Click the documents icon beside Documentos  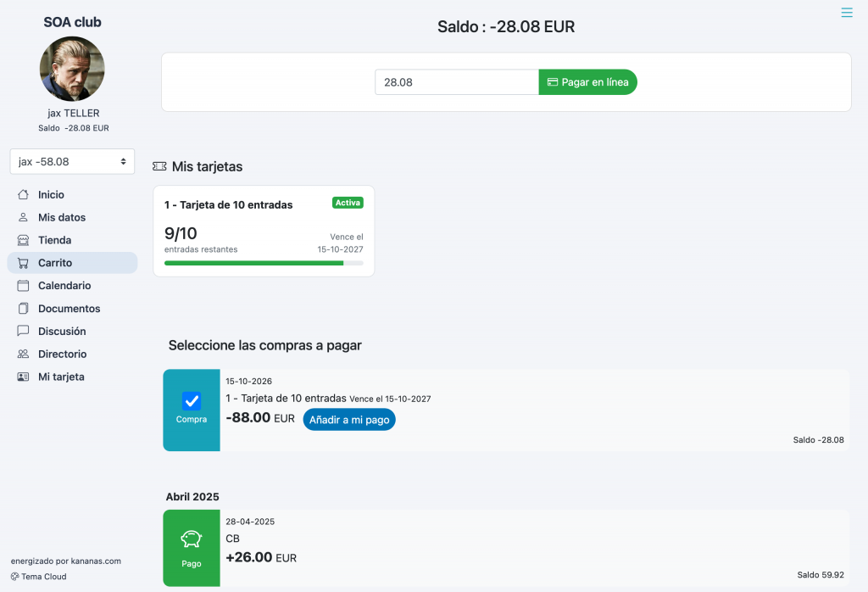pos(23,309)
